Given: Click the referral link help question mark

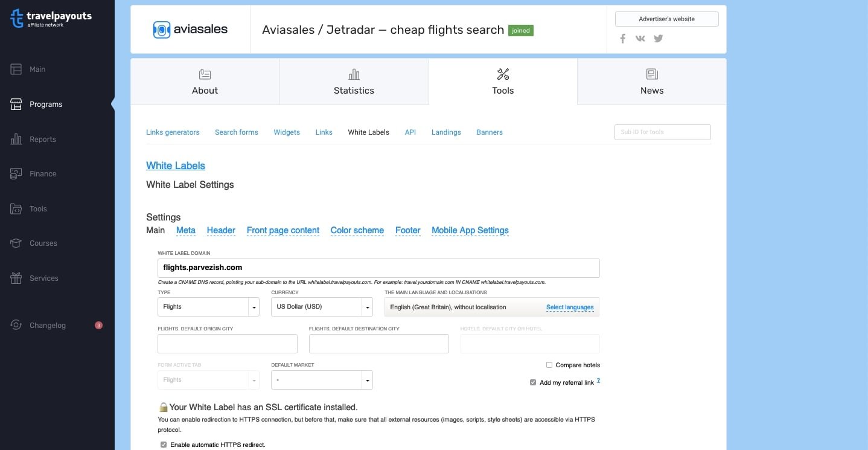Looking at the screenshot, I should tap(598, 381).
